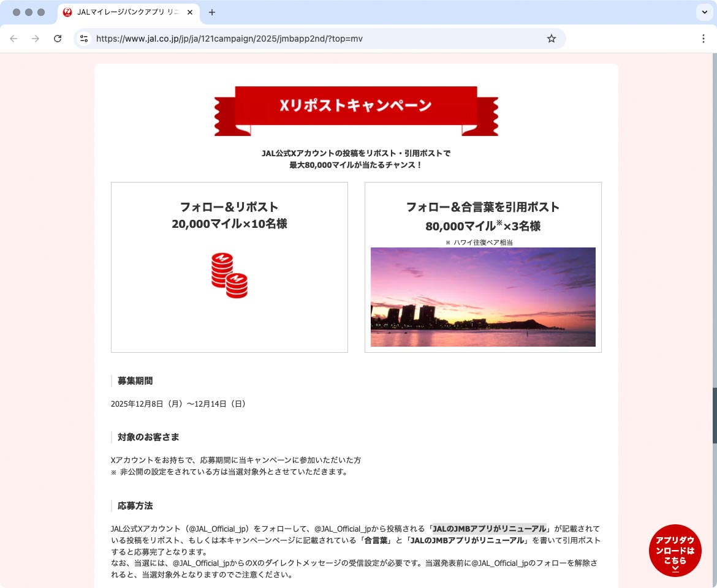Open a new tab with the plus button
The height and width of the screenshot is (588, 717).
tap(212, 12)
